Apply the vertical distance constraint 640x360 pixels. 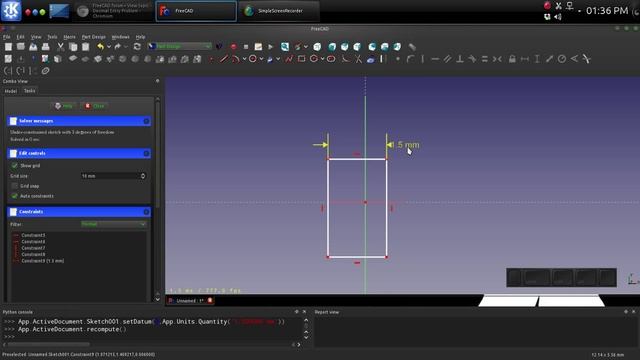pyautogui.click(x=537, y=59)
